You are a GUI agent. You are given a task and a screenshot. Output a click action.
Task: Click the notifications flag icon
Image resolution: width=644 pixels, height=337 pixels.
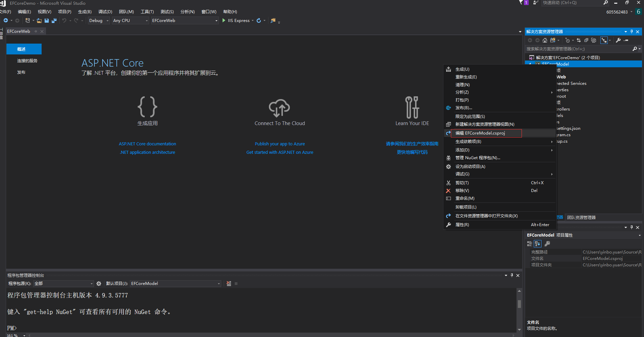pyautogui.click(x=521, y=3)
